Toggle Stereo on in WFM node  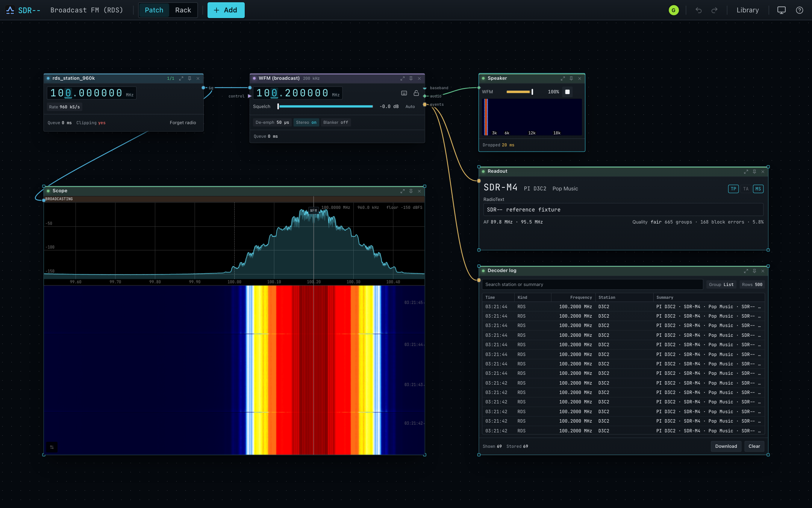point(306,123)
